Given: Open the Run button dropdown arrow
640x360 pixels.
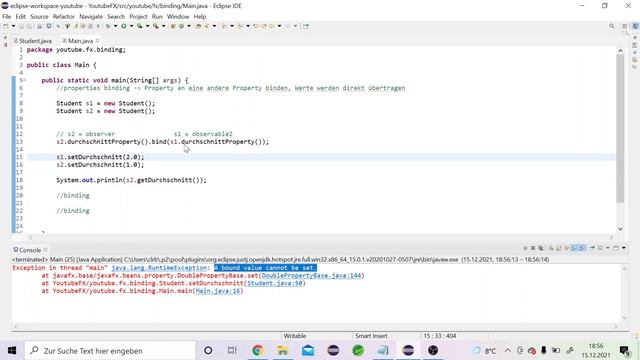Looking at the screenshot, I should [131, 26].
